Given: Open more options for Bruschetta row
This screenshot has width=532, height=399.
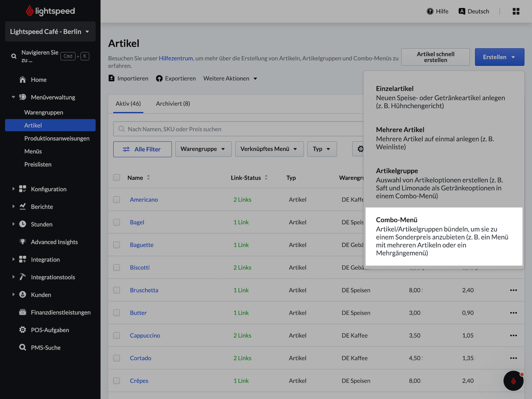Looking at the screenshot, I should point(513,290).
